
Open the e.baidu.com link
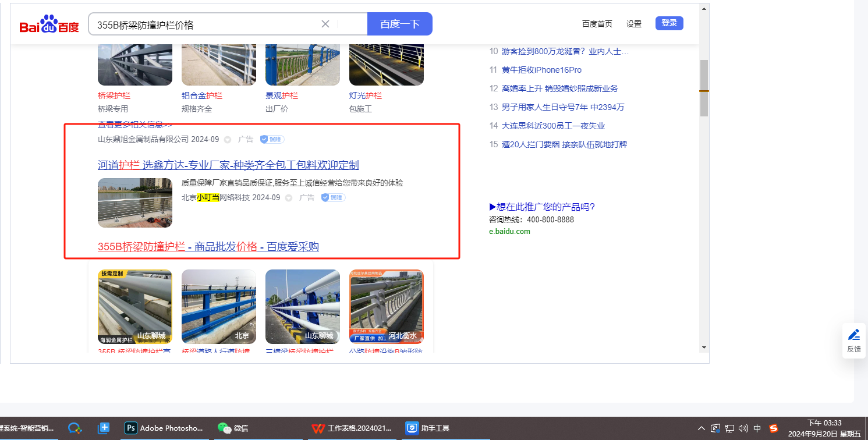[x=509, y=231]
